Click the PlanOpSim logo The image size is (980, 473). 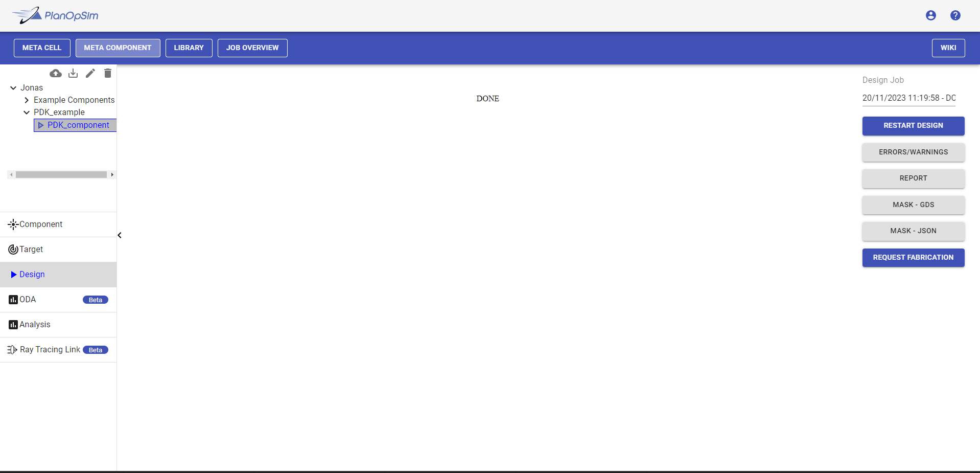[55, 15]
